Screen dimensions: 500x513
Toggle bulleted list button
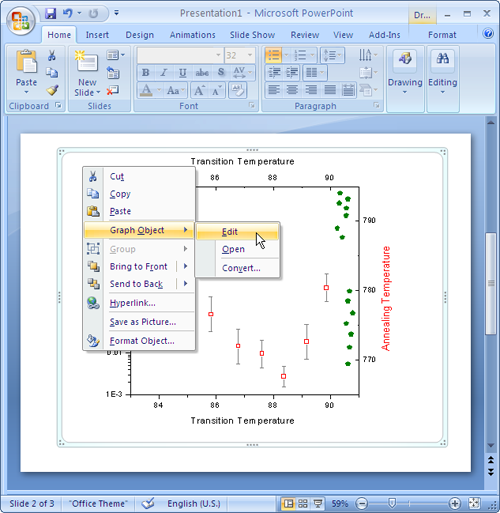(274, 55)
